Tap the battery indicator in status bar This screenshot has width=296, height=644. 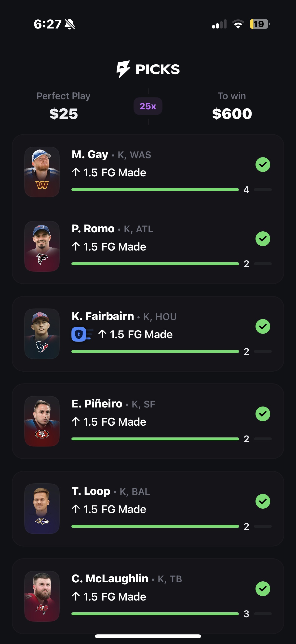259,24
